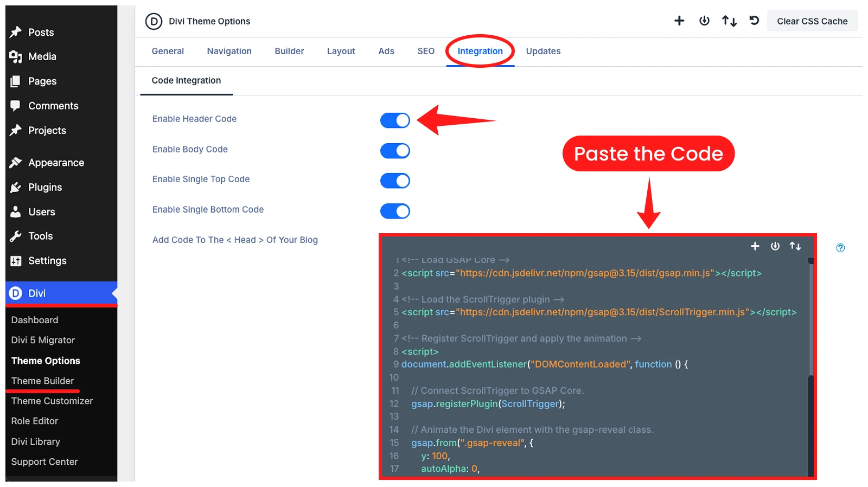This screenshot has width=868, height=487.
Task: Open the Theme Builder submenu link
Action: coord(42,381)
